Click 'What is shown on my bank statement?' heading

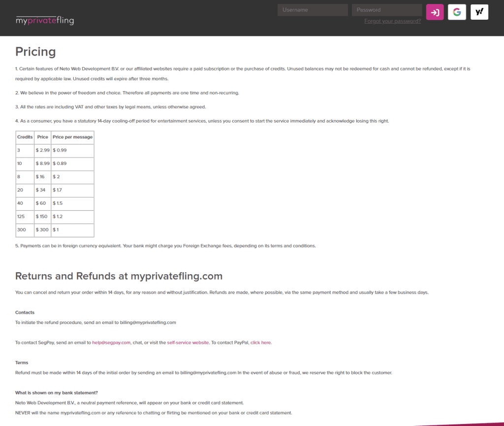coord(56,393)
